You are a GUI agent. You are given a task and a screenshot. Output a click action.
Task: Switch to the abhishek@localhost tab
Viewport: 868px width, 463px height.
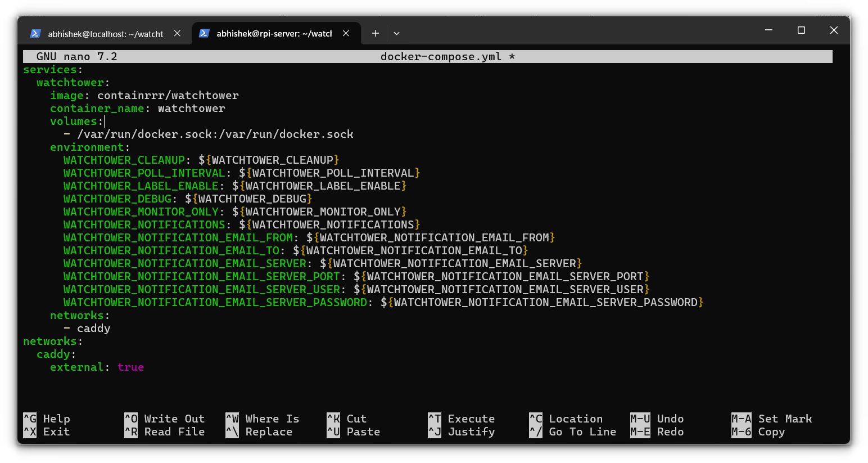[x=105, y=34]
